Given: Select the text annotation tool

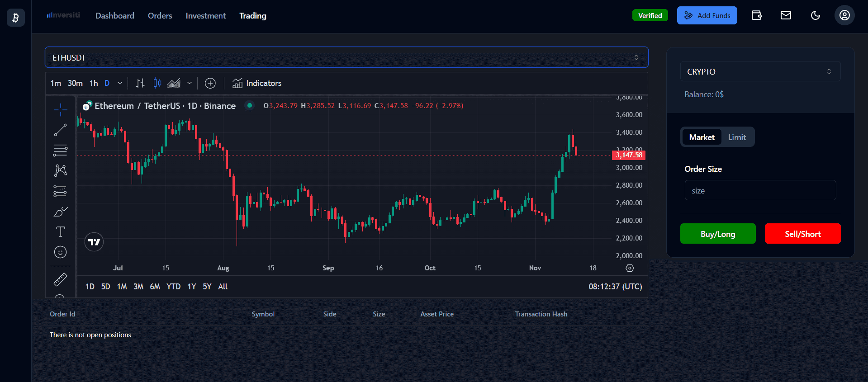Looking at the screenshot, I should (61, 232).
